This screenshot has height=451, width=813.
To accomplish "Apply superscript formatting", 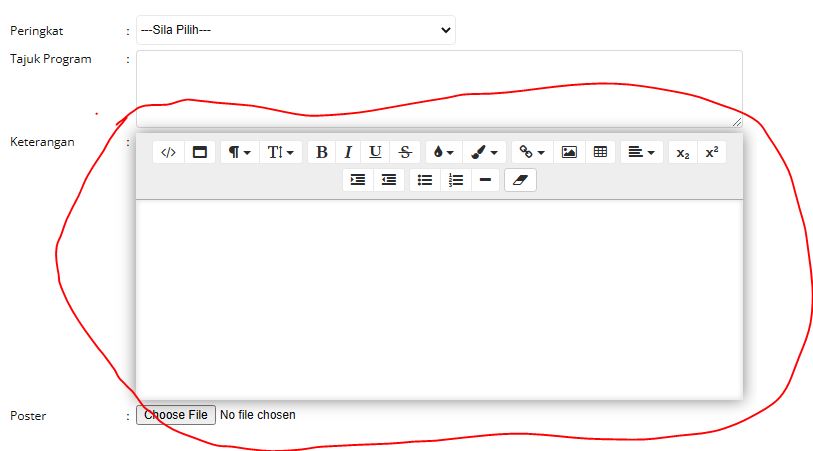I will pos(712,153).
